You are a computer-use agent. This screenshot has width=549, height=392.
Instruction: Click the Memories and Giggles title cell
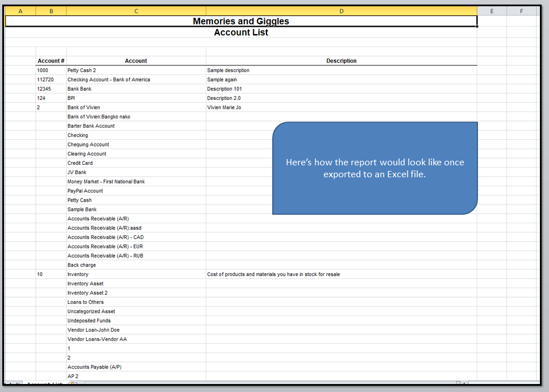coord(241,21)
